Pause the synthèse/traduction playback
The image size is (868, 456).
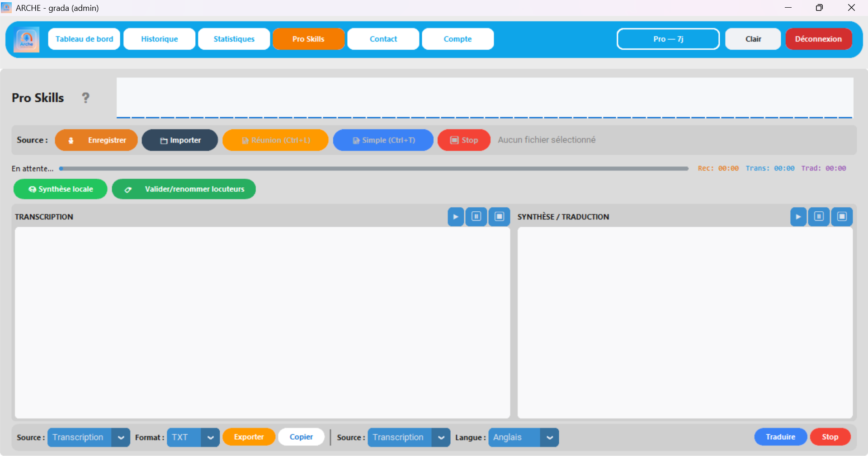coord(819,217)
